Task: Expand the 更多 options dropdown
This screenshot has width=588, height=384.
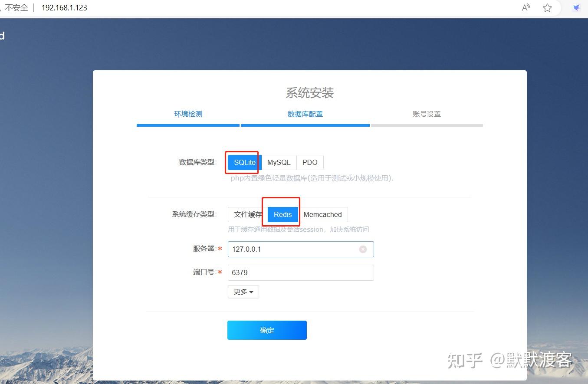Action: point(243,291)
